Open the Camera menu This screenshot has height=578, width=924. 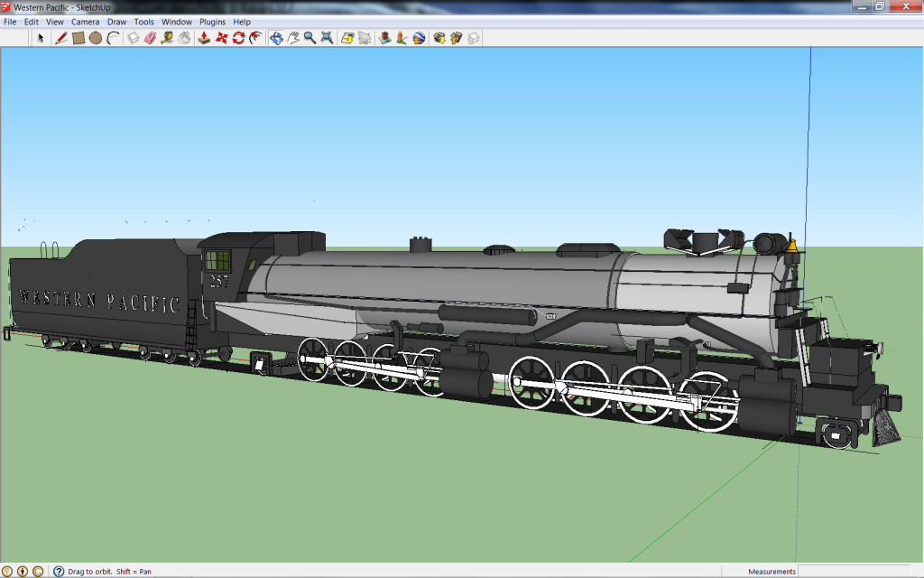[86, 22]
